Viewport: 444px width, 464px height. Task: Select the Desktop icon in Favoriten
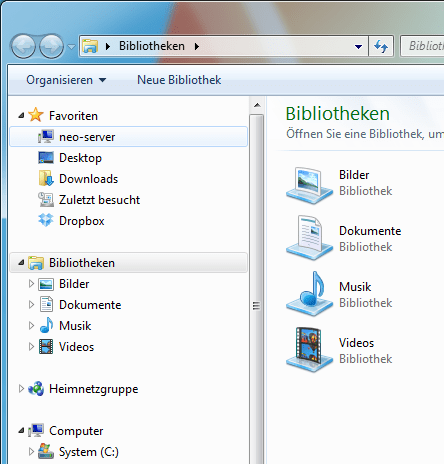coord(46,158)
